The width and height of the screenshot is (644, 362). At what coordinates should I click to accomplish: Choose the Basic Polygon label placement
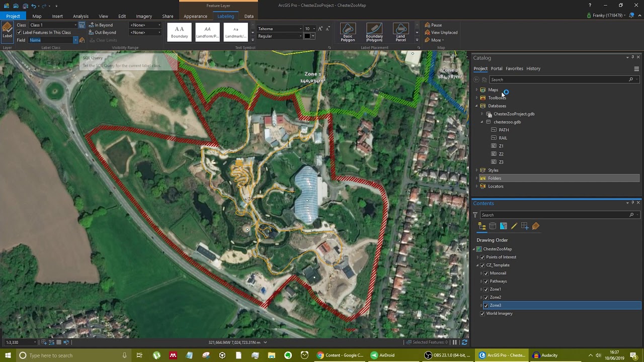point(348,32)
